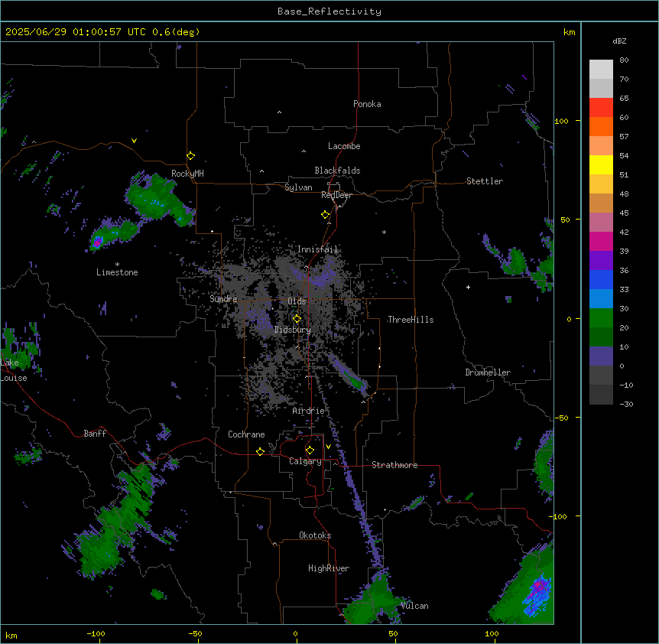Select the Didsbury label
The height and width of the screenshot is (644, 659).
pyautogui.click(x=293, y=330)
